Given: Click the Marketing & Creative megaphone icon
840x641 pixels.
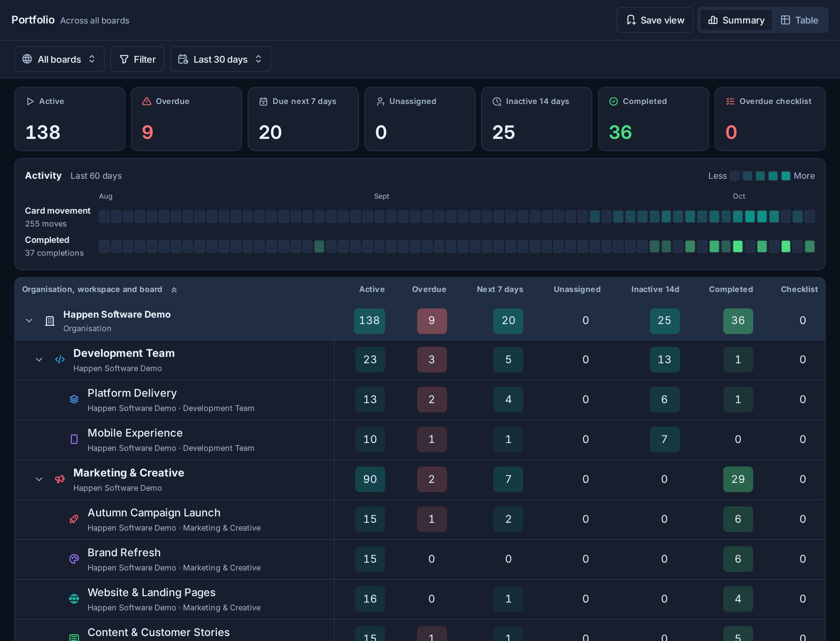Looking at the screenshot, I should click(60, 479).
